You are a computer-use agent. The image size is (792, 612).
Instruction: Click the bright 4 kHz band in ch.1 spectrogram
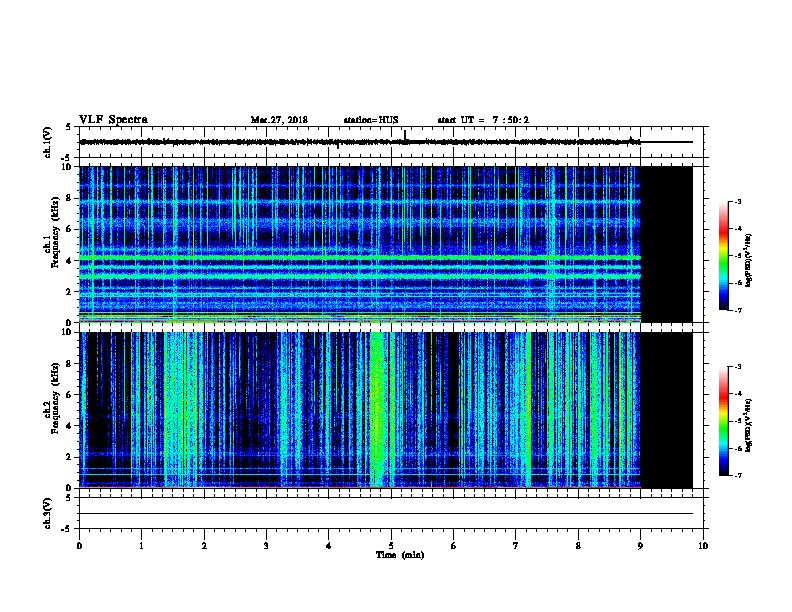(x=360, y=258)
